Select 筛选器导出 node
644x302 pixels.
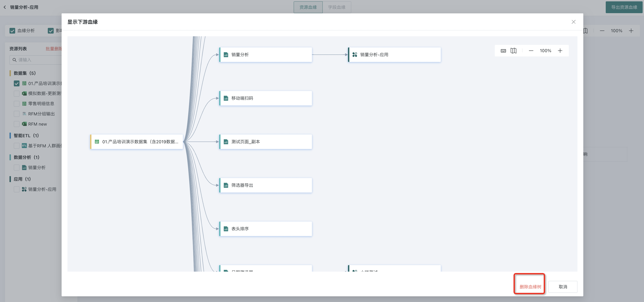tap(265, 185)
